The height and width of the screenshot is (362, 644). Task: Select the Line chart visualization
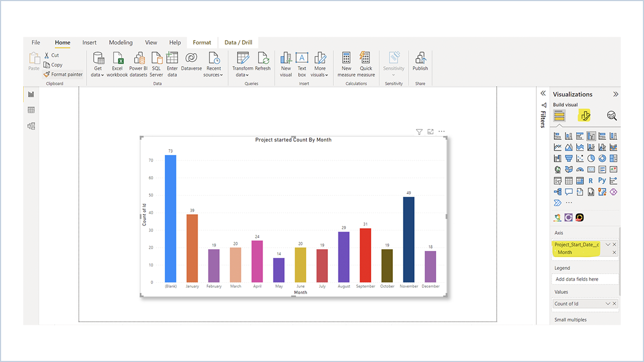pyautogui.click(x=557, y=147)
